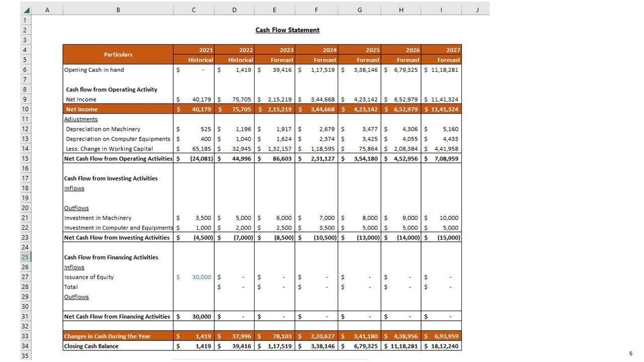The image size is (644, 362).
Task: Click the Particulars header cell
Action: (x=118, y=54)
